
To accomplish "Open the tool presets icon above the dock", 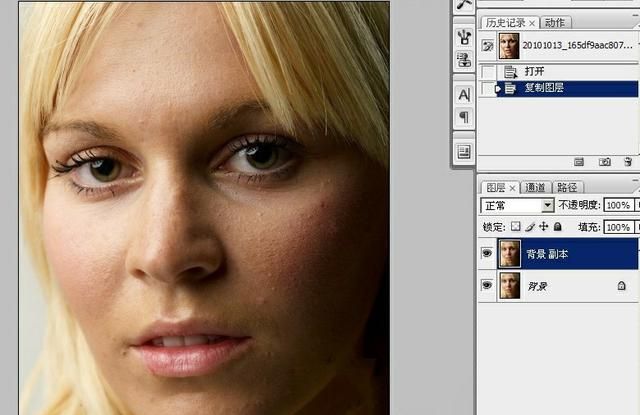I will [464, 5].
